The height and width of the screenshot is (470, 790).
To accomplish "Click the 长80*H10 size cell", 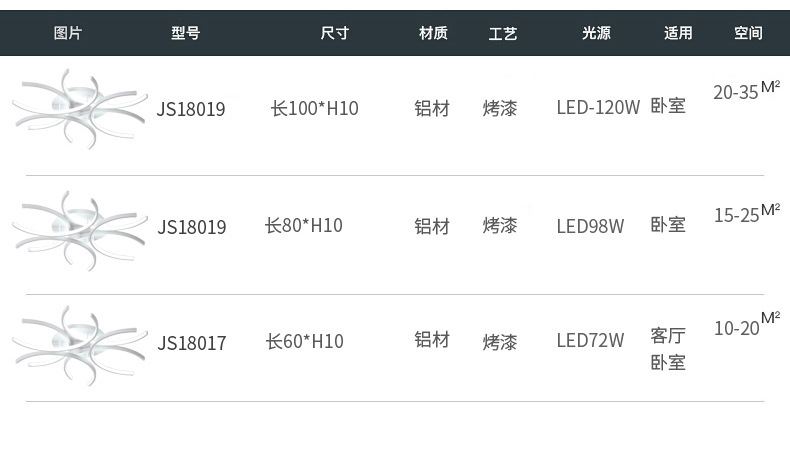I will click(304, 226).
